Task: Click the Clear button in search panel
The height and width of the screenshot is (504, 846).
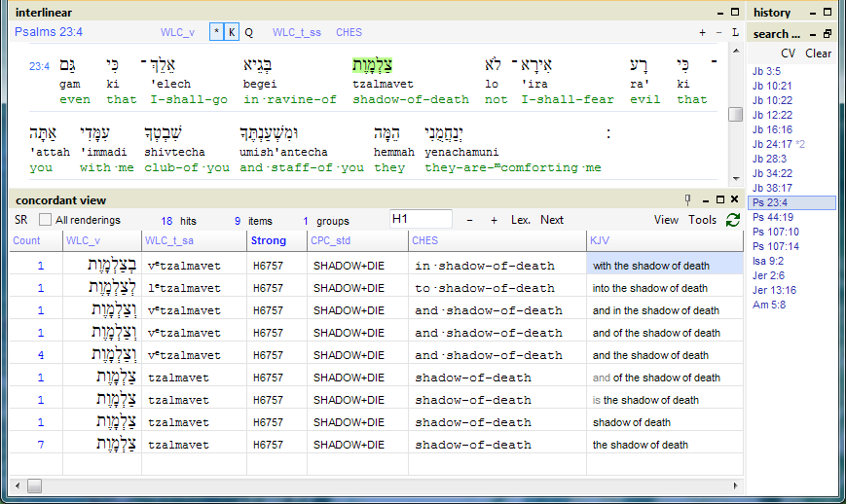Action: (818, 54)
